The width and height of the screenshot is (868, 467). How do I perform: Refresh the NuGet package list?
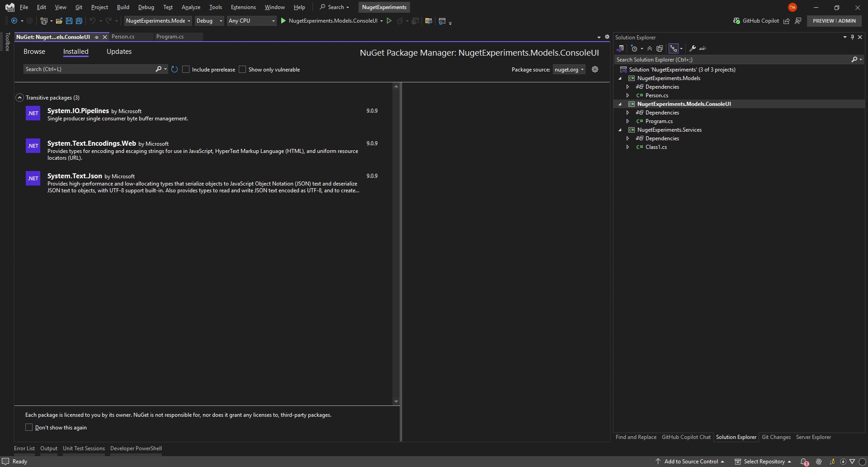tap(175, 69)
